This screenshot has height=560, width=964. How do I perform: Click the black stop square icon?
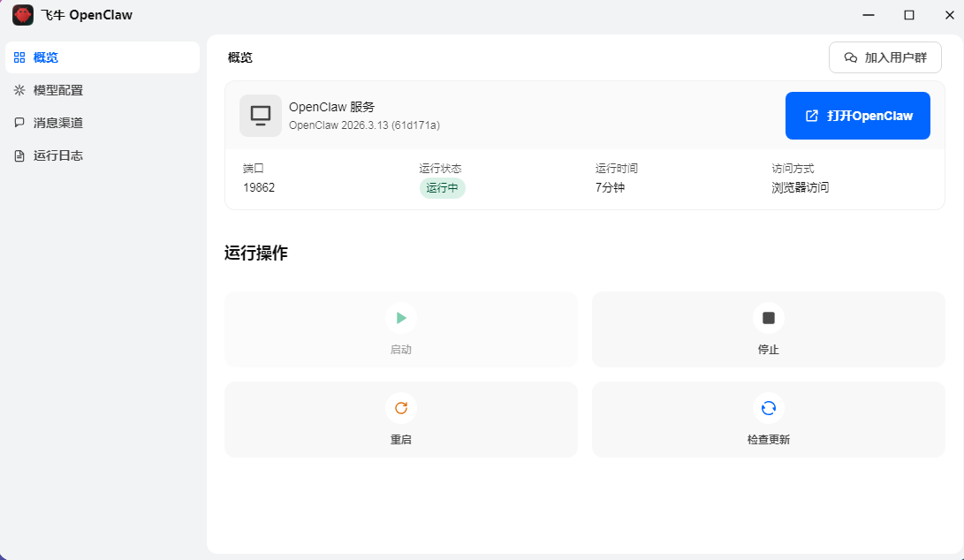coord(769,318)
